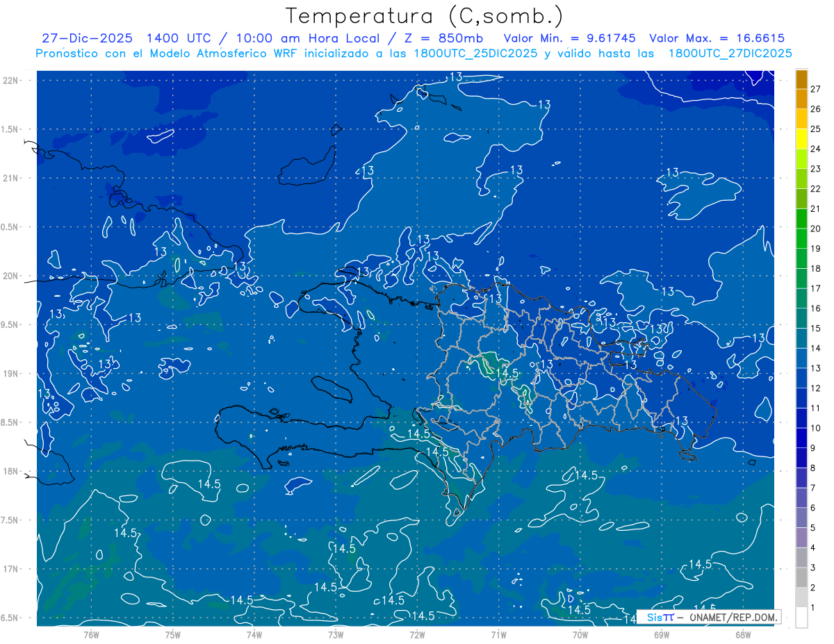Click the 70W longitude axis label
The image size is (834, 644).
coord(580,634)
